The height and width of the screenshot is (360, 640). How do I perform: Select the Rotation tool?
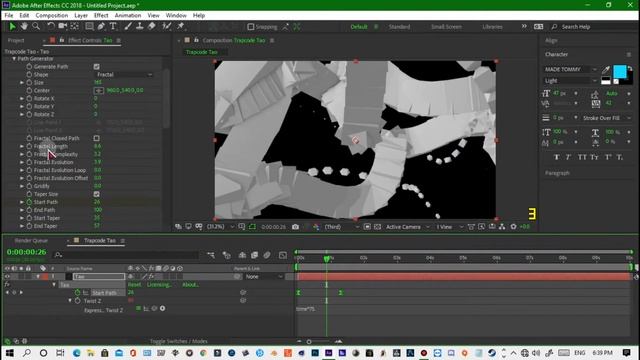pyautogui.click(x=51, y=27)
